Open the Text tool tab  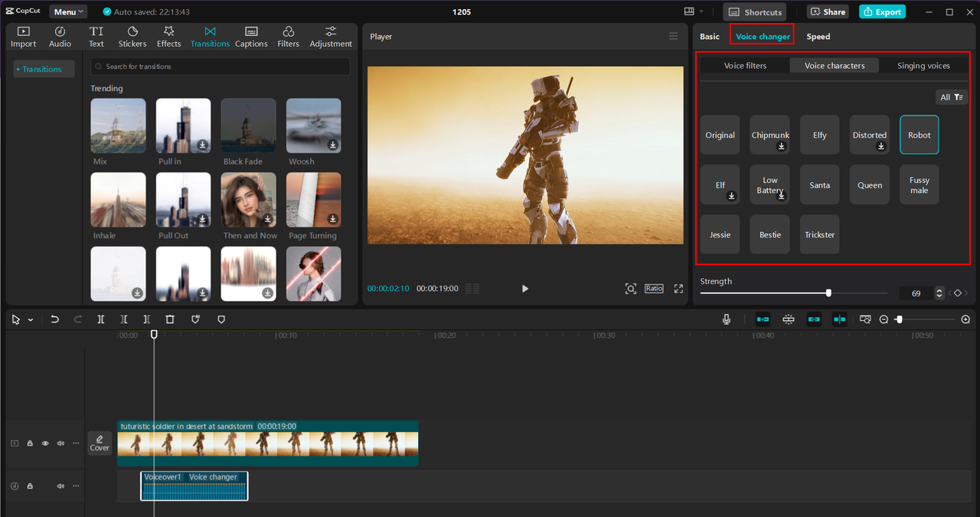96,37
